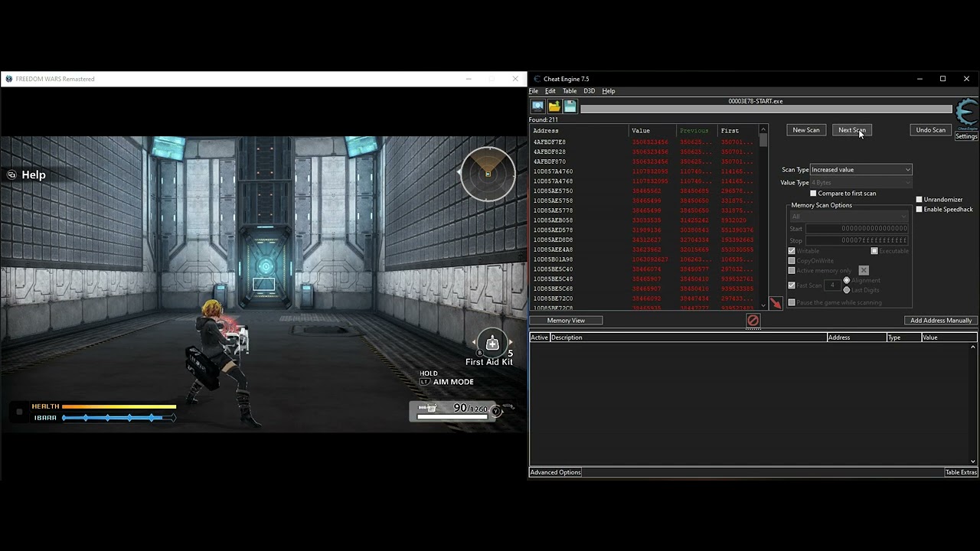The image size is (980, 551).
Task: Click the First Aid Kit item icon in game
Action: [492, 344]
